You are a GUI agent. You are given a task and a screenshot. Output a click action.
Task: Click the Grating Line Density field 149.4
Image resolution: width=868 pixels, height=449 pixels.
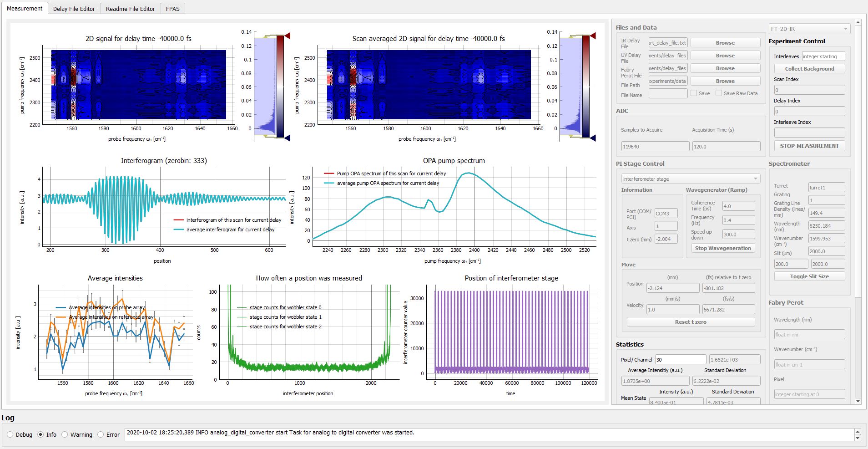[827, 213]
